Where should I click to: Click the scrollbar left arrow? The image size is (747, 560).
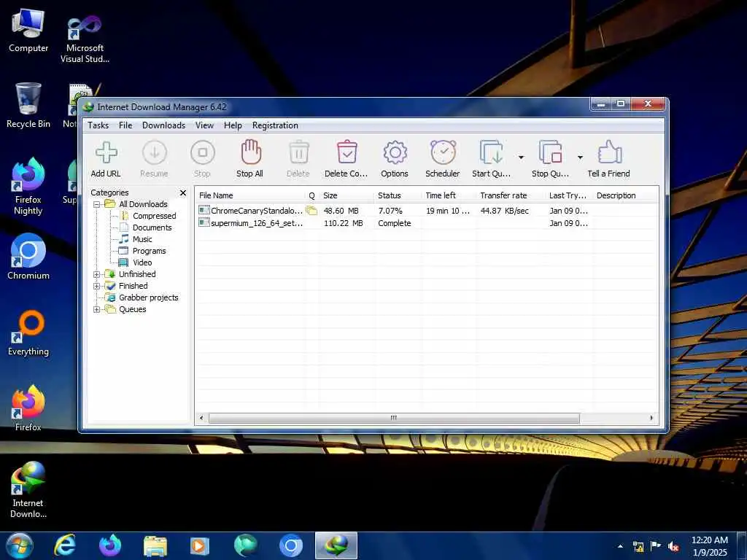pyautogui.click(x=201, y=418)
